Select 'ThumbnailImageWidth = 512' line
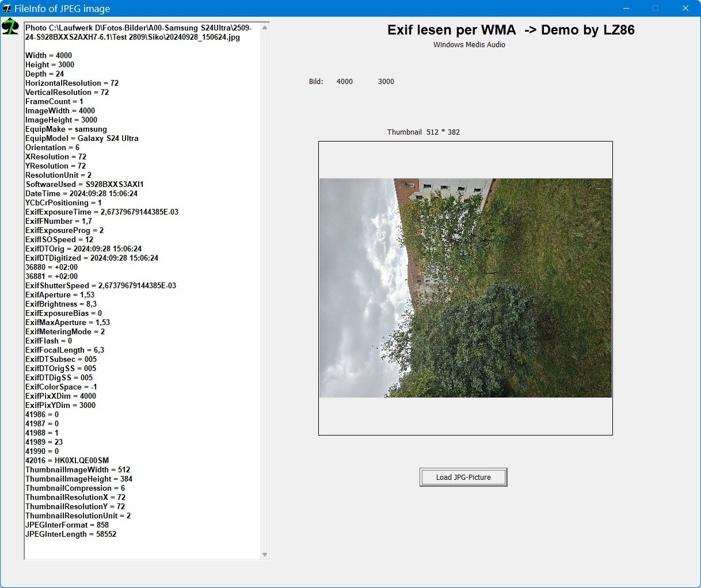This screenshot has width=701, height=588. [x=78, y=469]
